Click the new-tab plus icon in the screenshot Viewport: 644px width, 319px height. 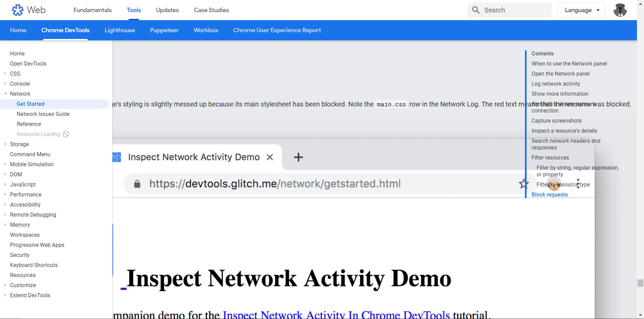(298, 157)
